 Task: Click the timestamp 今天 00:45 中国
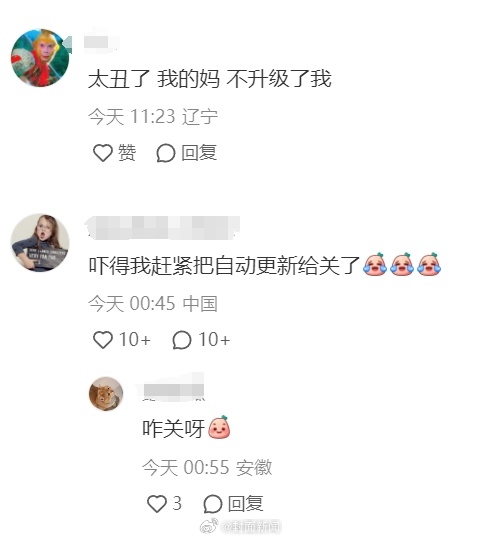[153, 304]
